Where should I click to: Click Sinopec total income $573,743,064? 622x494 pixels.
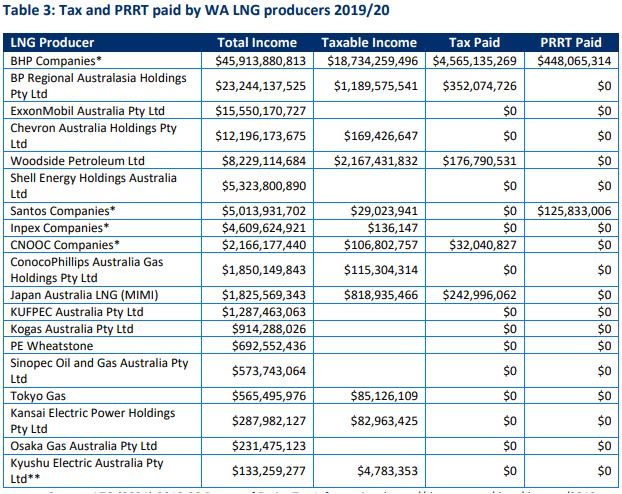[x=269, y=371]
